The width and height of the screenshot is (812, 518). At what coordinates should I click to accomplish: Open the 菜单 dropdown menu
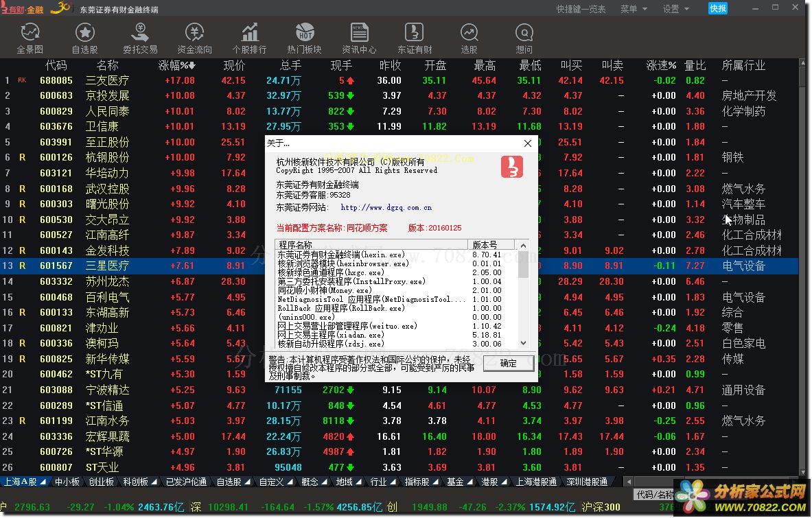[634, 9]
